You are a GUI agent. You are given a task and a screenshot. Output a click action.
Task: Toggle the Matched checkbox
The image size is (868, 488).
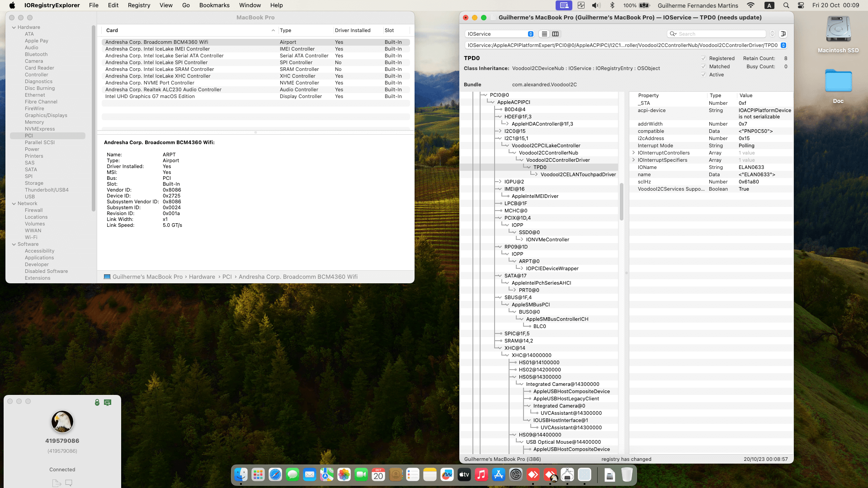[x=703, y=66]
